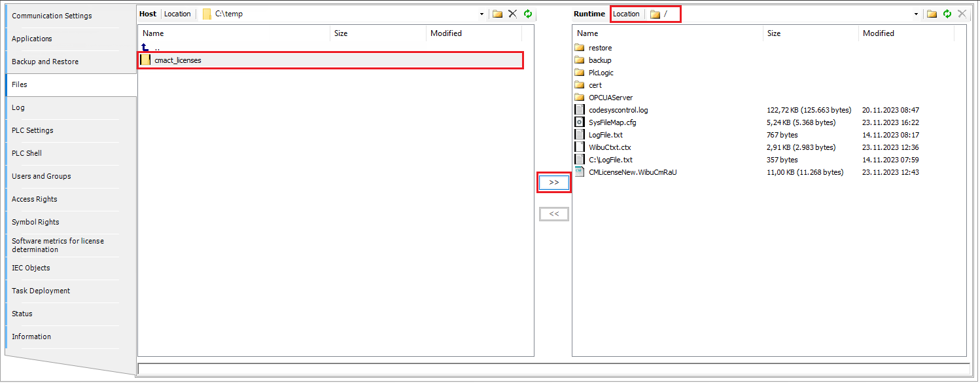The height and width of the screenshot is (383, 980).
Task: Open the Host location dropdown
Action: click(x=482, y=13)
